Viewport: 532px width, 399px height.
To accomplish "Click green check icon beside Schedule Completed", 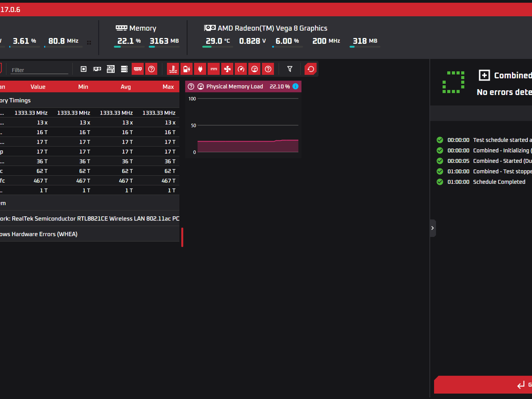I will coord(440,182).
